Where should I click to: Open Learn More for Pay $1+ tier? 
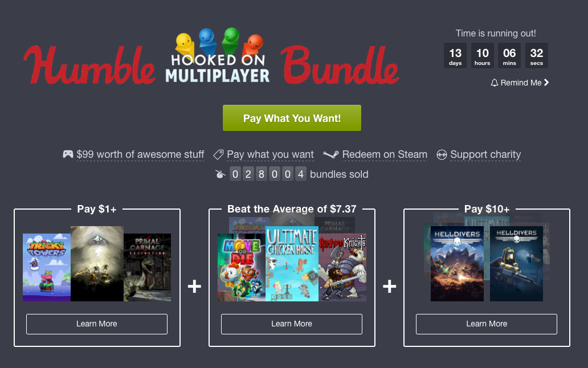97,324
